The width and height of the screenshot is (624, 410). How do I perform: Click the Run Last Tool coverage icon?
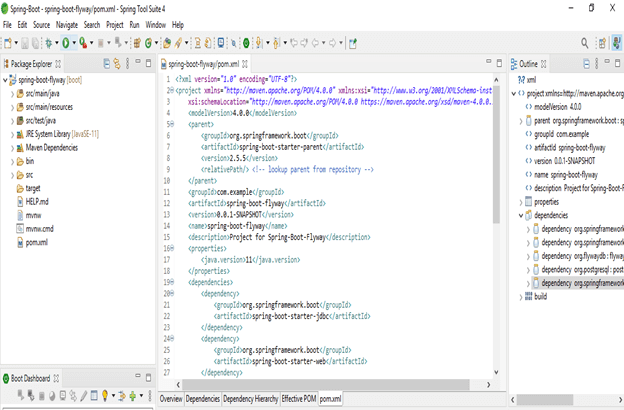click(83, 43)
